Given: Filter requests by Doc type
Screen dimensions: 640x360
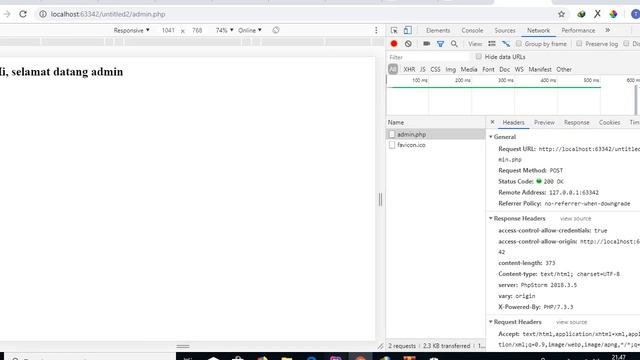Looking at the screenshot, I should click(x=504, y=69).
